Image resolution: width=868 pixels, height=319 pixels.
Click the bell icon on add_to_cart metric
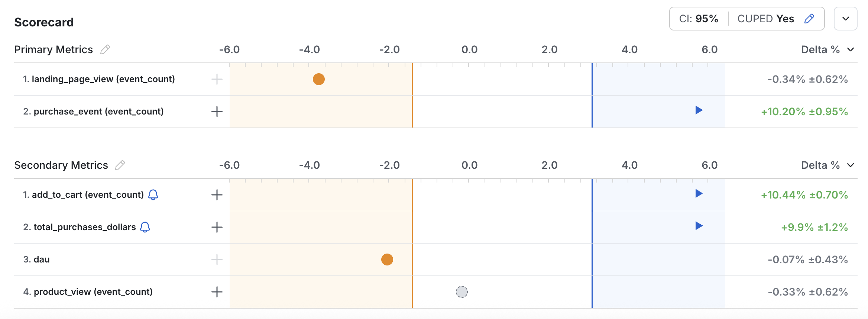(x=153, y=195)
